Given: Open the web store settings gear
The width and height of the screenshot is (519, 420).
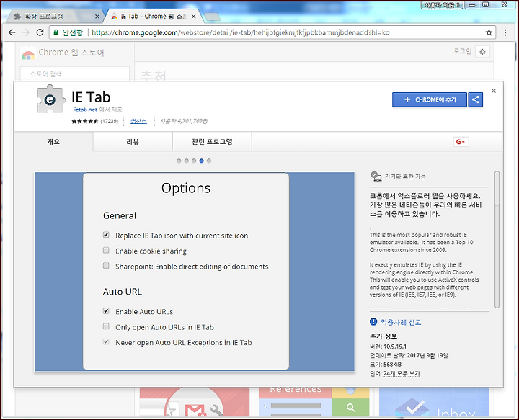Looking at the screenshot, I should (x=482, y=52).
